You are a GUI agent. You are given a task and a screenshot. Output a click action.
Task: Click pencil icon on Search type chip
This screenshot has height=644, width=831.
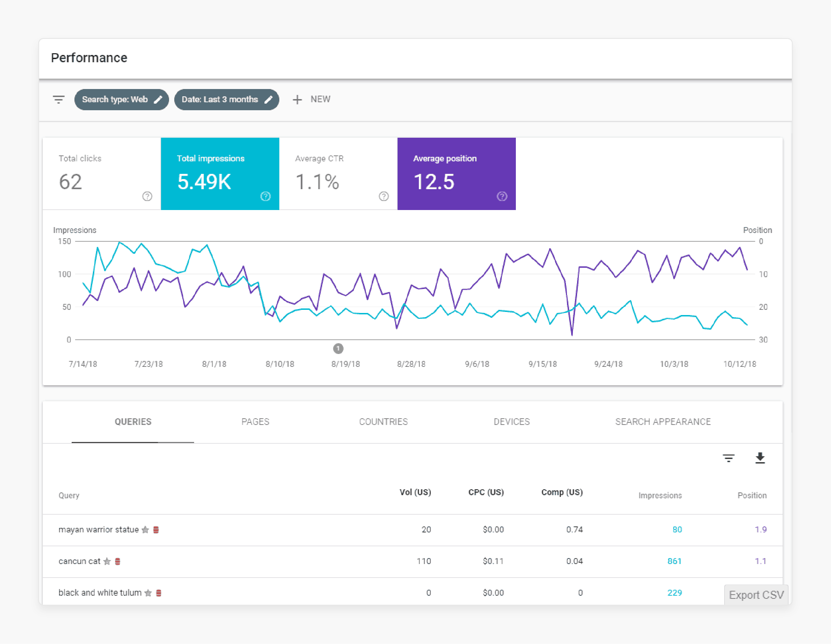click(x=158, y=100)
